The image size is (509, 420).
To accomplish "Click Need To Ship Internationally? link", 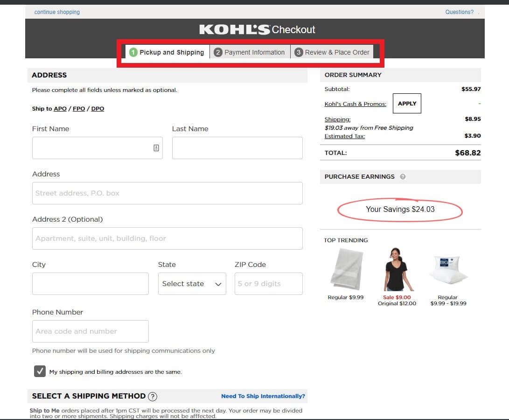I will [263, 396].
